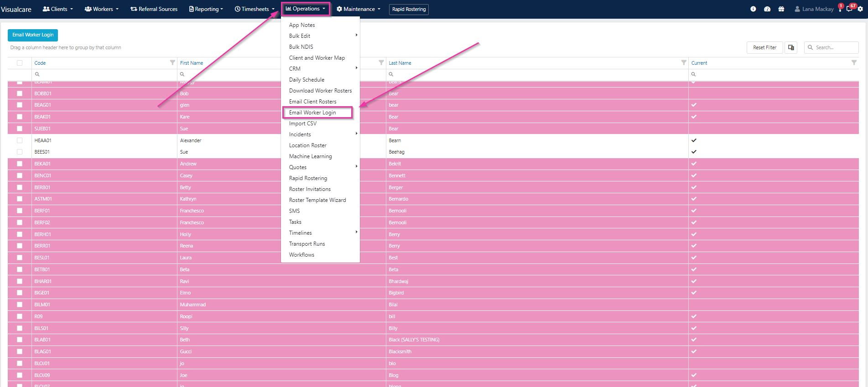Tick the select-all checkbox in header

click(x=20, y=63)
